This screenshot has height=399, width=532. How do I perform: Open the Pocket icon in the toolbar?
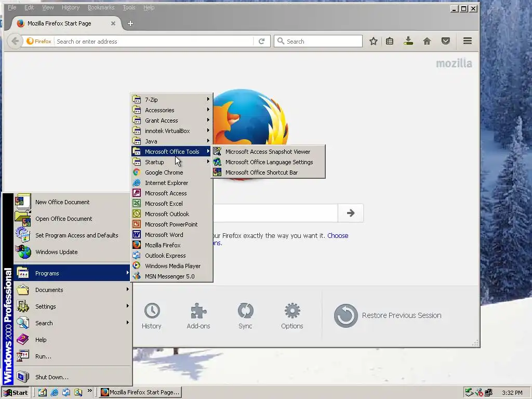point(445,42)
